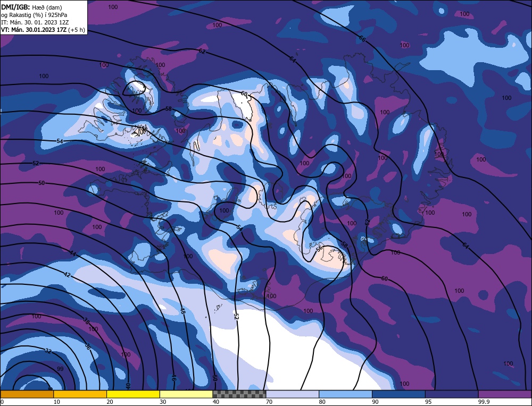This screenshot has height=406, width=532.
Task: Click the medium blue 90–95 legend swatch
Action: 398,394
